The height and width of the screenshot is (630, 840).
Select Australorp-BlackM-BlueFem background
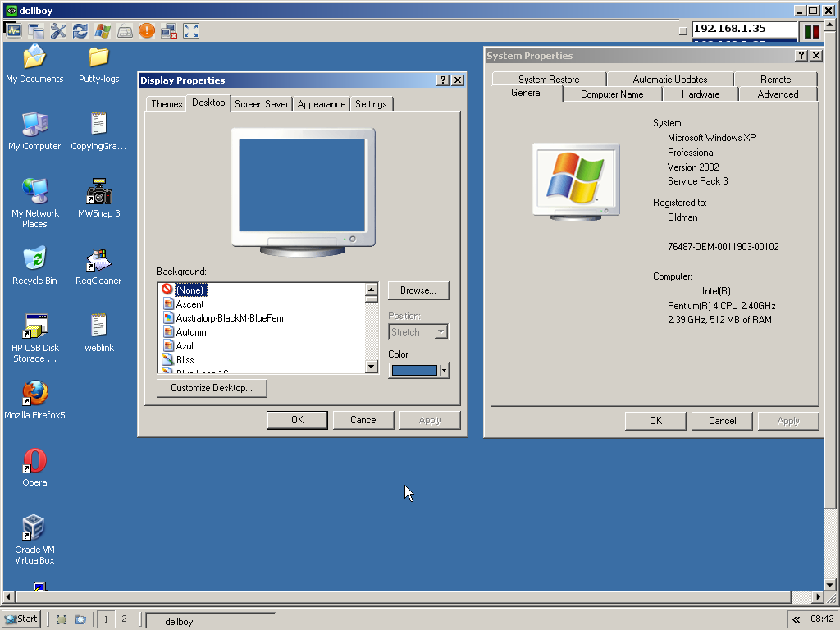[230, 318]
